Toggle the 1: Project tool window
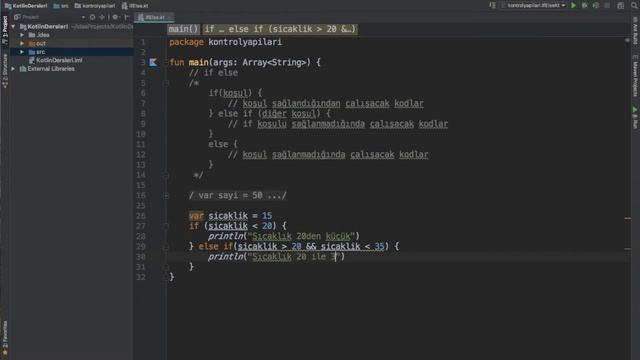640x360 pixels. click(5, 30)
